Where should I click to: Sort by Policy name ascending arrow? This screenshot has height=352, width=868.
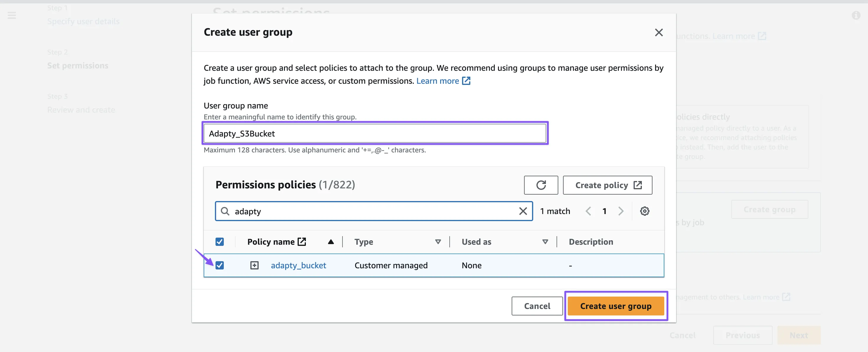[x=331, y=242]
